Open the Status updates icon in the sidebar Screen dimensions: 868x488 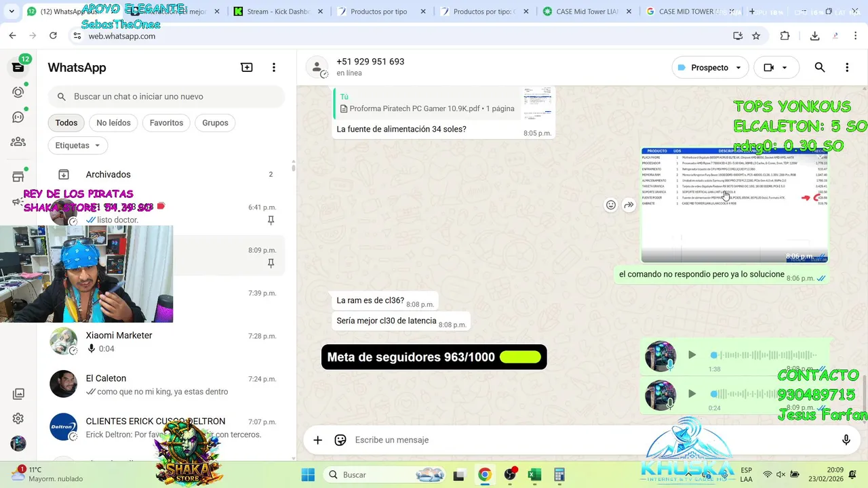(x=18, y=92)
